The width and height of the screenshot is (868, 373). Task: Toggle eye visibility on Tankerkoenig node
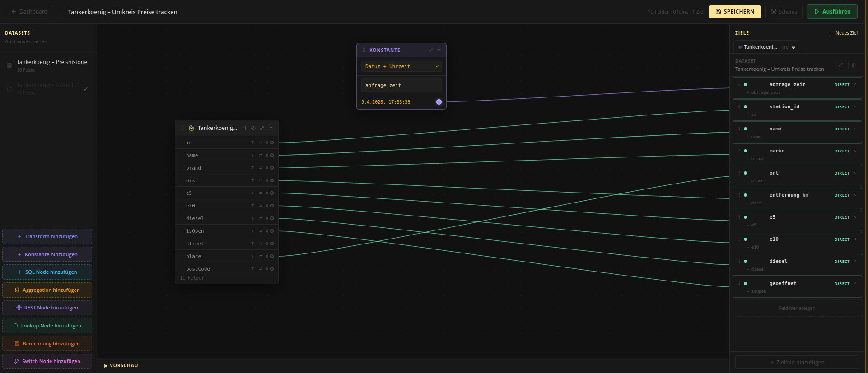click(253, 128)
